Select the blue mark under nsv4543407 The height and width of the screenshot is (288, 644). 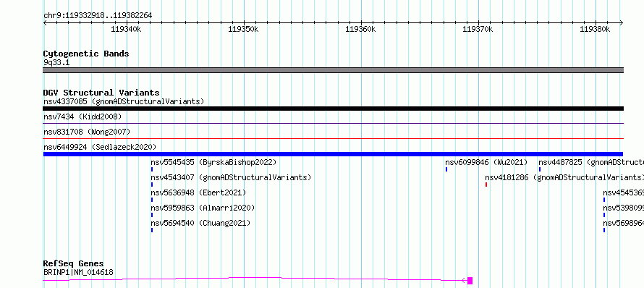tap(152, 185)
